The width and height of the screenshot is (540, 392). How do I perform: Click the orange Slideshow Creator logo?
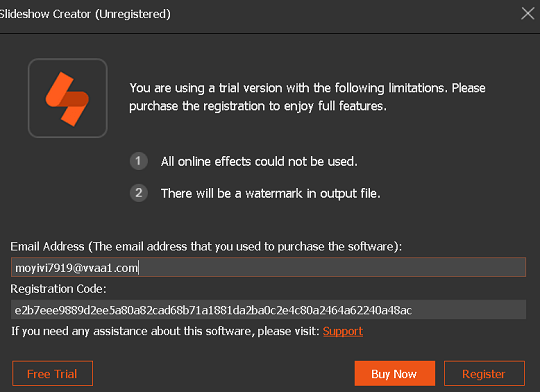coord(68,98)
